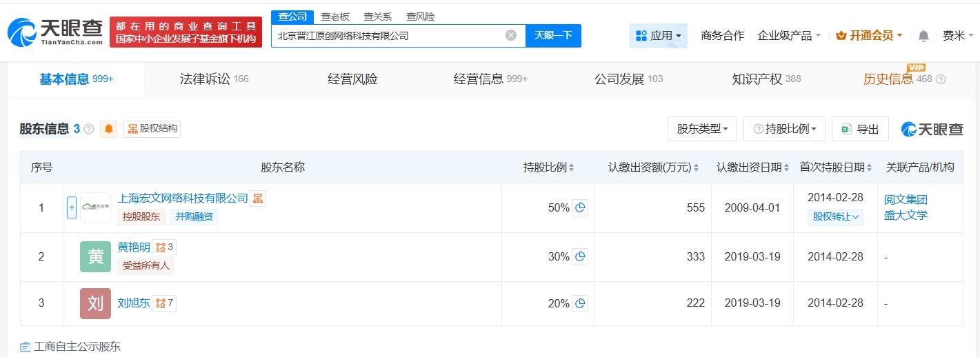Click the notification bell in top header
980x357 pixels.
coord(923,36)
